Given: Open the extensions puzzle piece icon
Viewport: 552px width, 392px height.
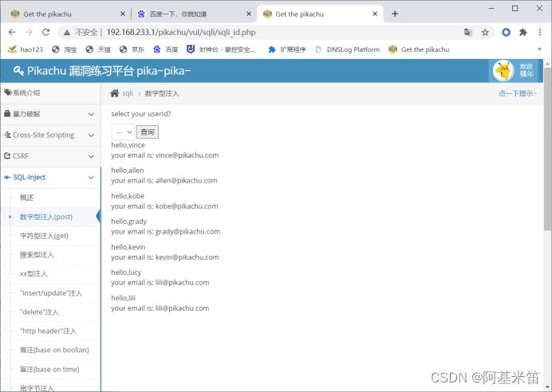Looking at the screenshot, I should coord(523,33).
